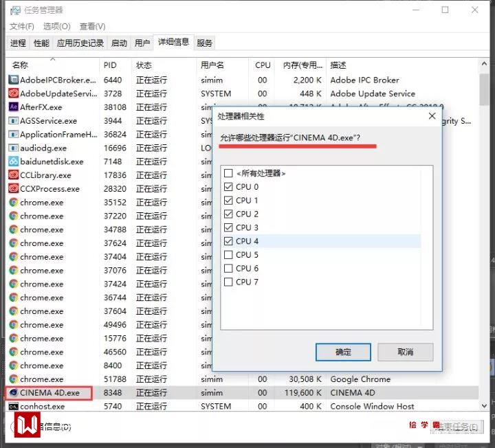495x448 pixels.
Task: Click Chrome icon of PID 34788 row
Action: point(13,229)
